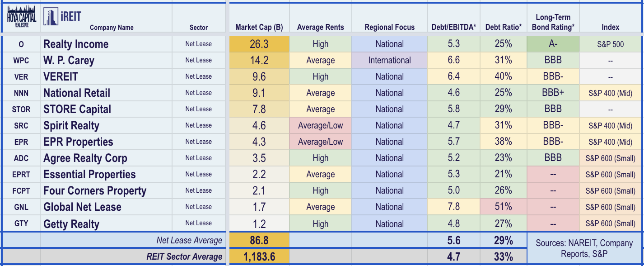The width and height of the screenshot is (644, 266).
Task: Click the STOR ticker cell
Action: tap(21, 109)
